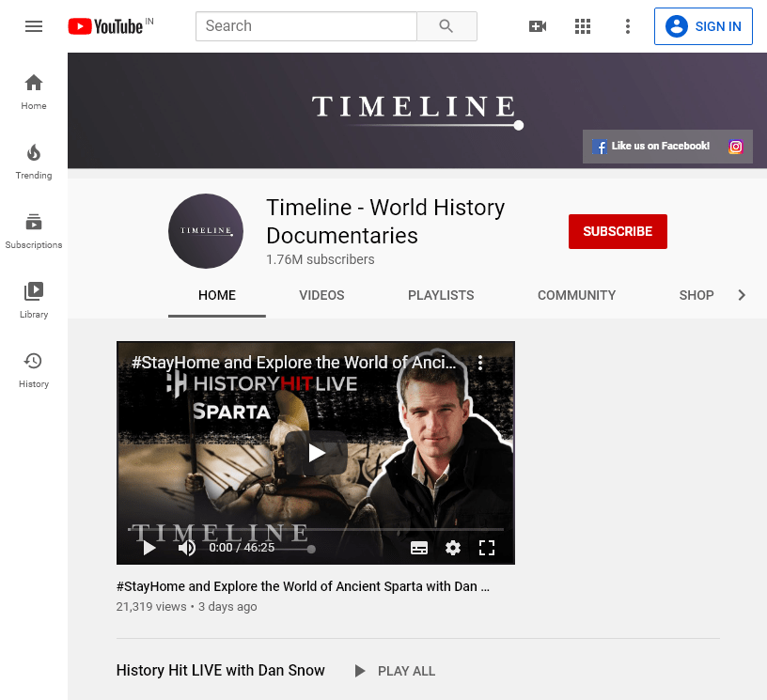The image size is (767, 700).
Task: Open the create video camera icon
Action: [x=538, y=26]
